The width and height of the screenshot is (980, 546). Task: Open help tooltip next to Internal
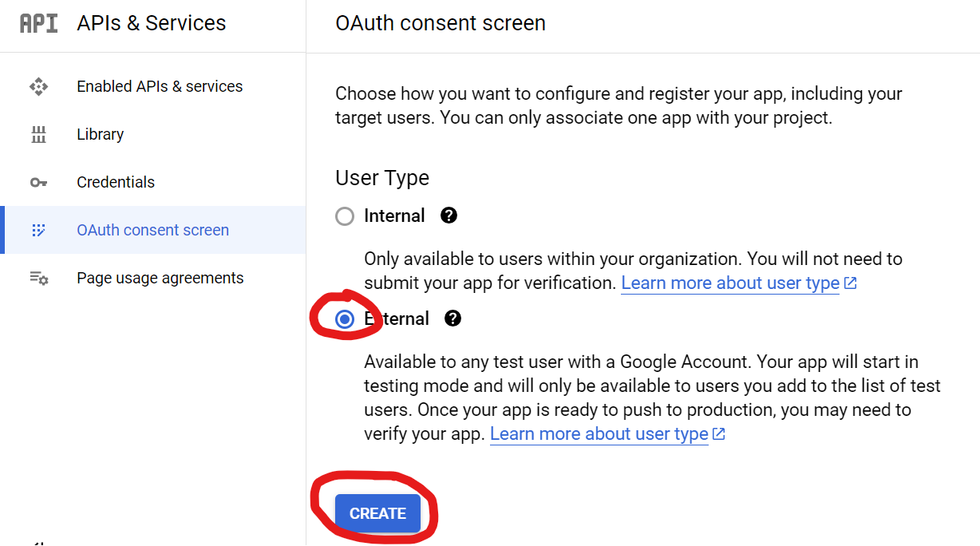[449, 216]
